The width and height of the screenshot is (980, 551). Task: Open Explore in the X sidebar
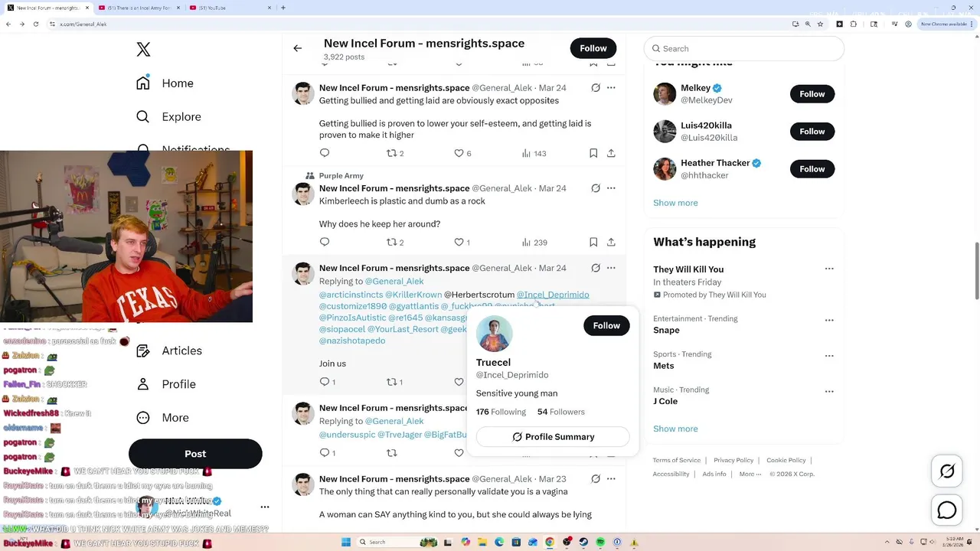coord(168,117)
